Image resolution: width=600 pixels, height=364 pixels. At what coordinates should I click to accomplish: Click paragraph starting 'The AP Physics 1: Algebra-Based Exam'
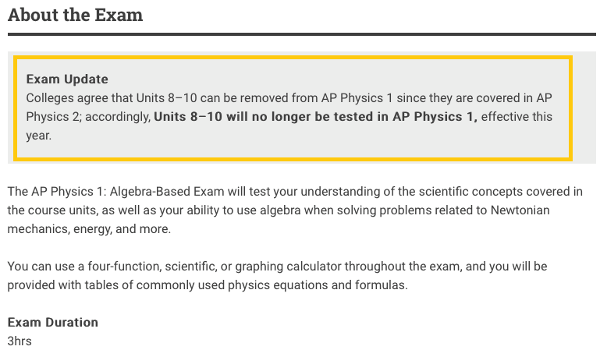tap(295, 210)
